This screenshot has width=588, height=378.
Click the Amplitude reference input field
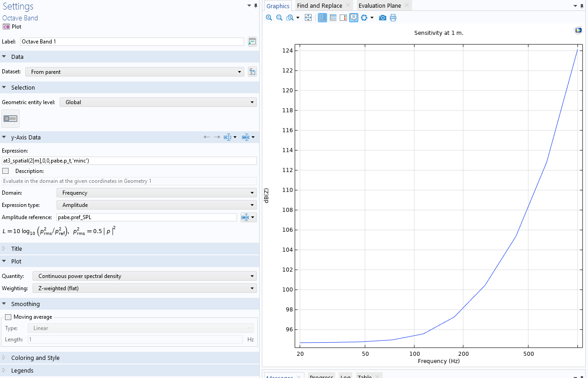[x=146, y=217]
